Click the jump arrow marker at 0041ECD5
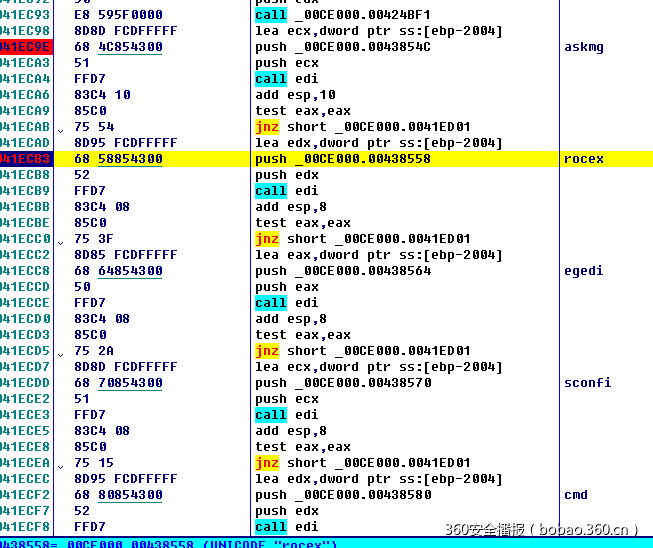The width and height of the screenshot is (653, 548). click(61, 352)
